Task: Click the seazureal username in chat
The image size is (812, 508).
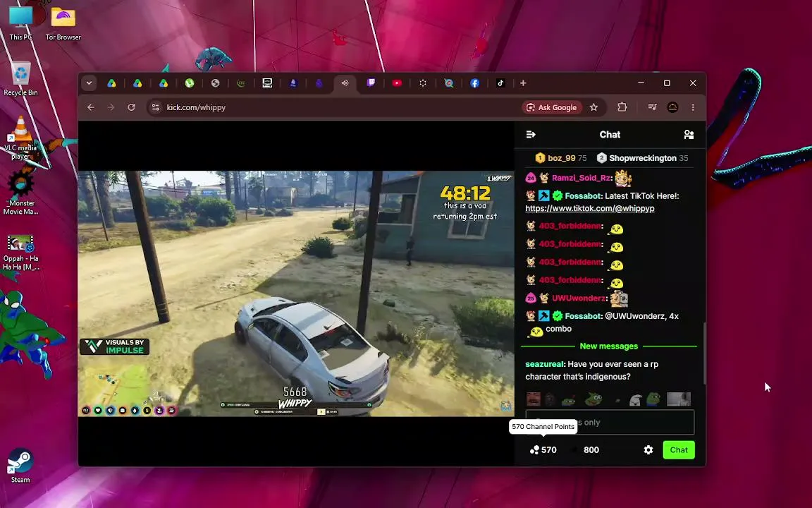Action: point(545,364)
